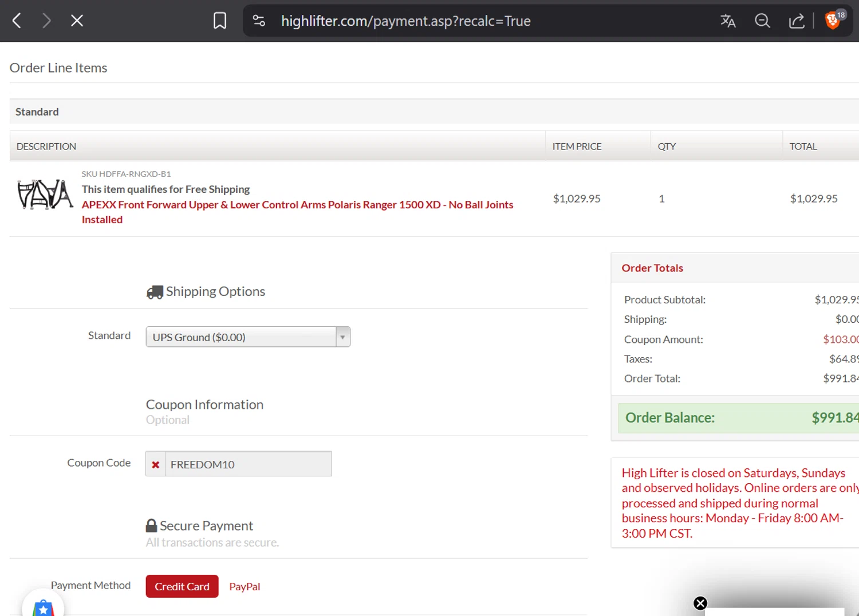This screenshot has width=859, height=616.
Task: Click the zoom magnifier icon
Action: [x=762, y=21]
